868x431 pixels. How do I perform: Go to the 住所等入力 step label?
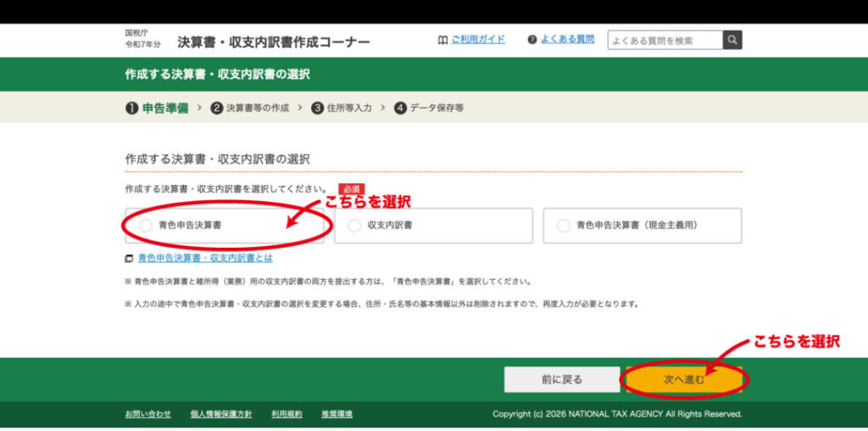(x=349, y=108)
